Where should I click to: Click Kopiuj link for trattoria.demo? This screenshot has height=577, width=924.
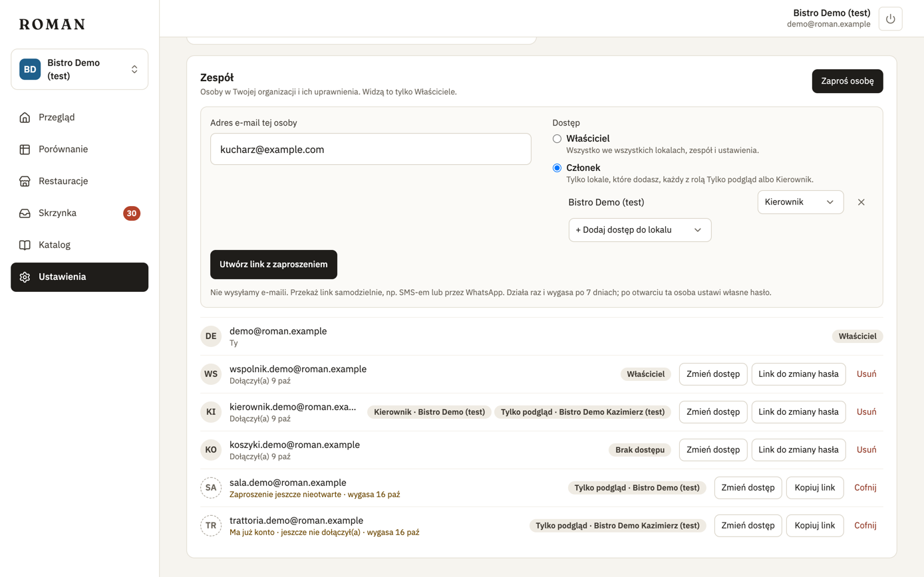pos(815,526)
